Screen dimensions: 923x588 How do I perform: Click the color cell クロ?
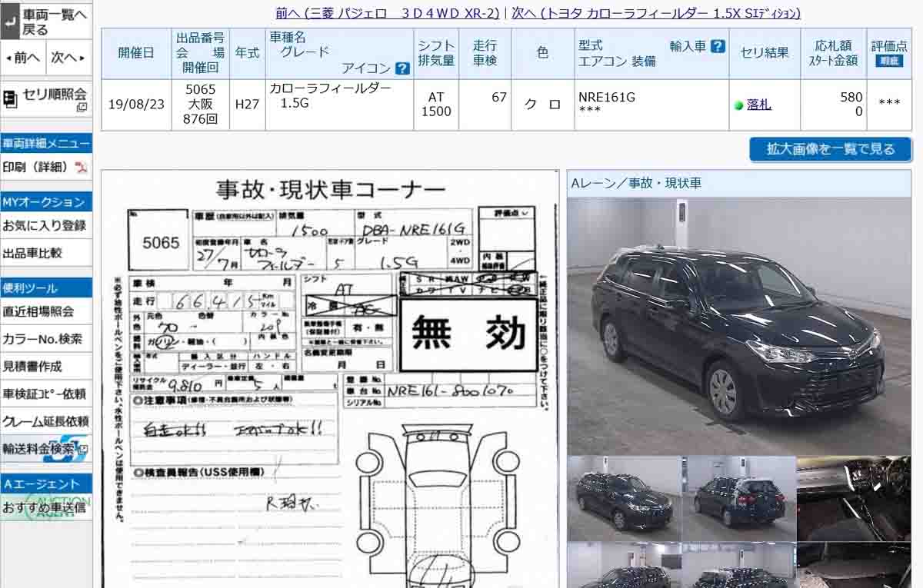click(x=542, y=105)
